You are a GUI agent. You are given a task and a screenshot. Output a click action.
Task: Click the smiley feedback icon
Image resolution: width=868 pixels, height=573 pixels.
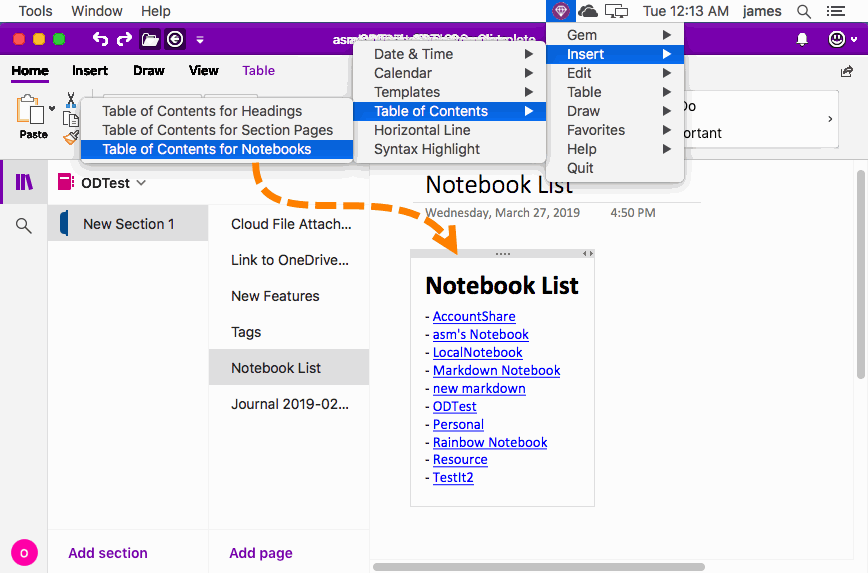click(836, 39)
